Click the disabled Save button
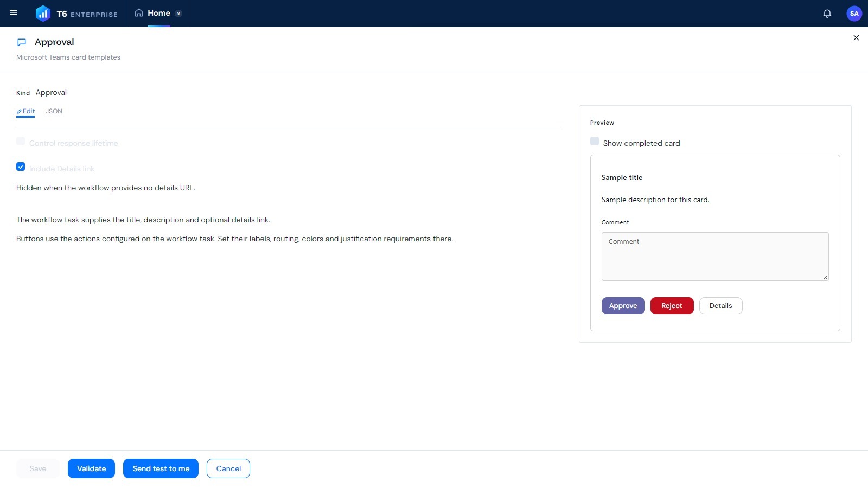 [38, 468]
